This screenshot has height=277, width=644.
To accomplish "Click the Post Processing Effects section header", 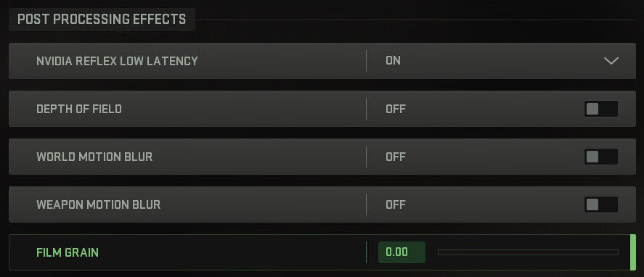I will click(102, 20).
